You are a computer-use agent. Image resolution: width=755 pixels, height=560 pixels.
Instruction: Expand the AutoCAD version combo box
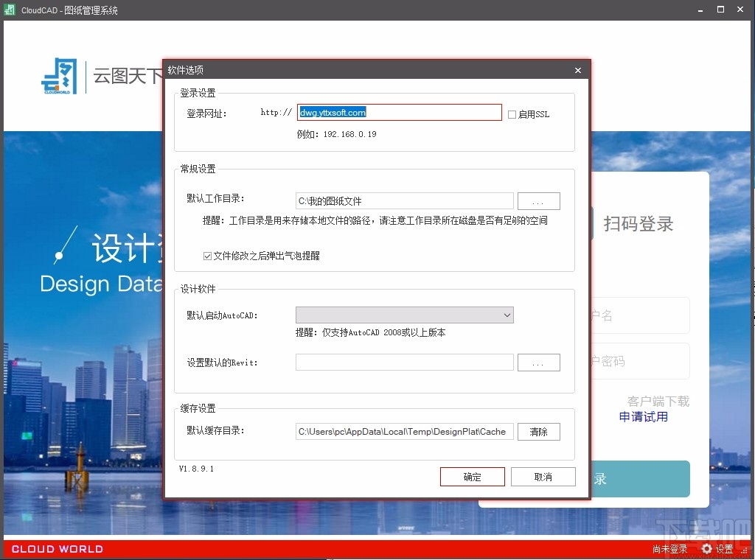tap(404, 315)
